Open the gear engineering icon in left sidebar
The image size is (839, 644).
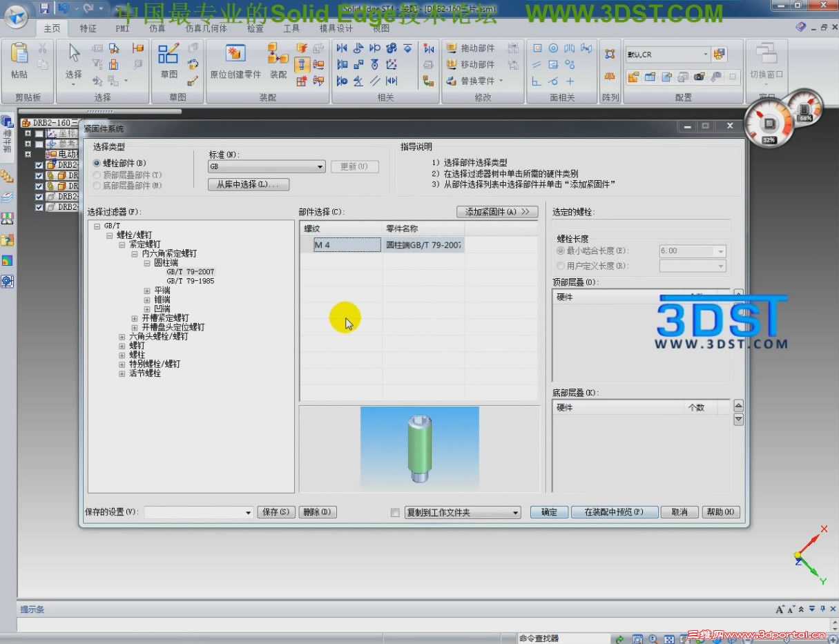7,281
